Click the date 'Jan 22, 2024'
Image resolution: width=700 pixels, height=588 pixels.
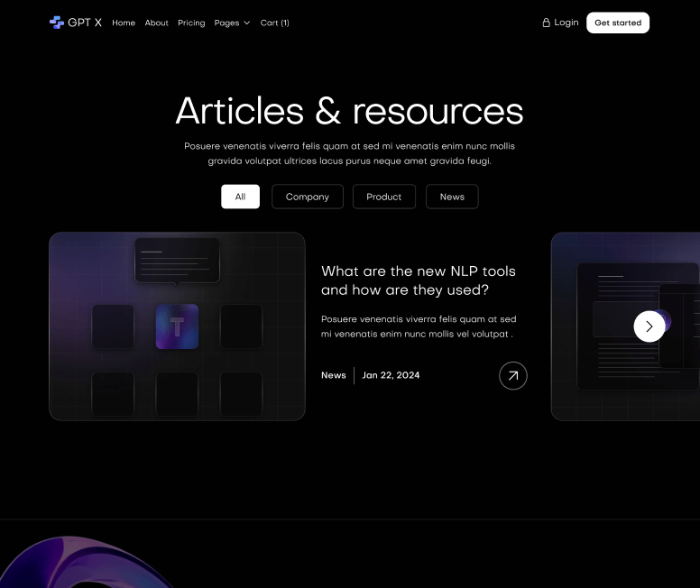pos(391,375)
